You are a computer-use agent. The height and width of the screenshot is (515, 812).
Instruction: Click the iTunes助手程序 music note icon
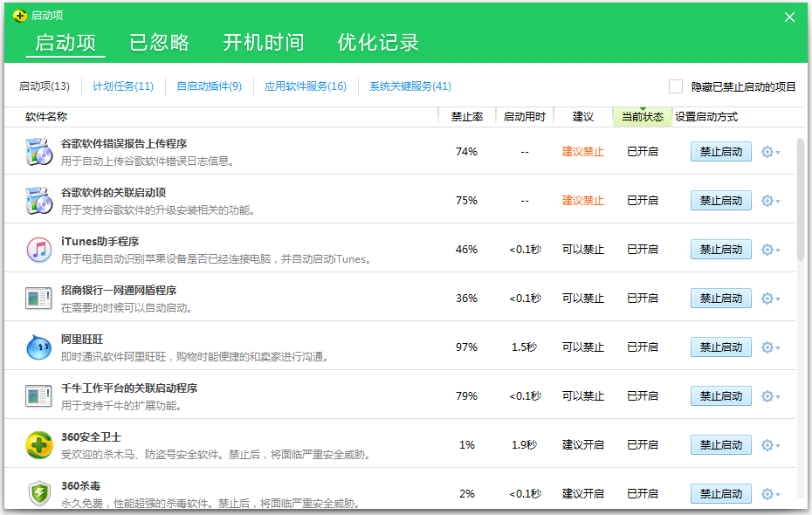pos(38,250)
